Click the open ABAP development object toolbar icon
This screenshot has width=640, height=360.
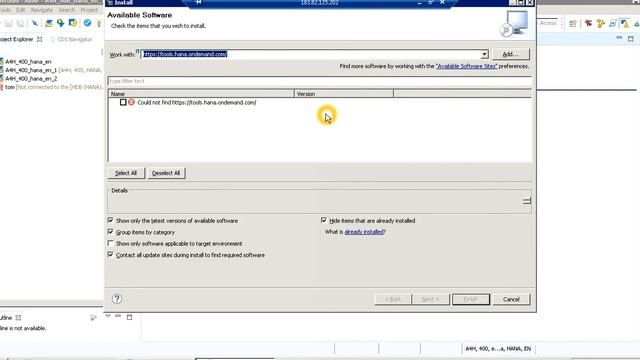pos(49,23)
